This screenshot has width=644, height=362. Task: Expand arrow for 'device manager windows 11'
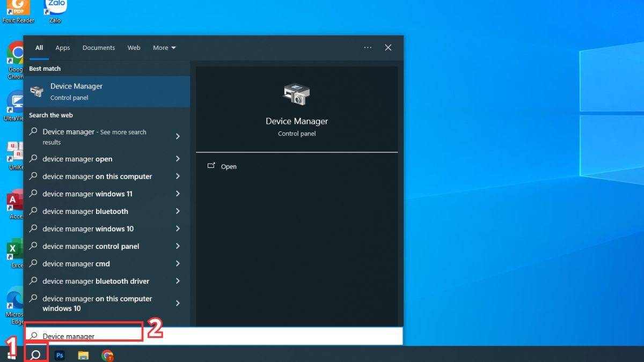178,194
